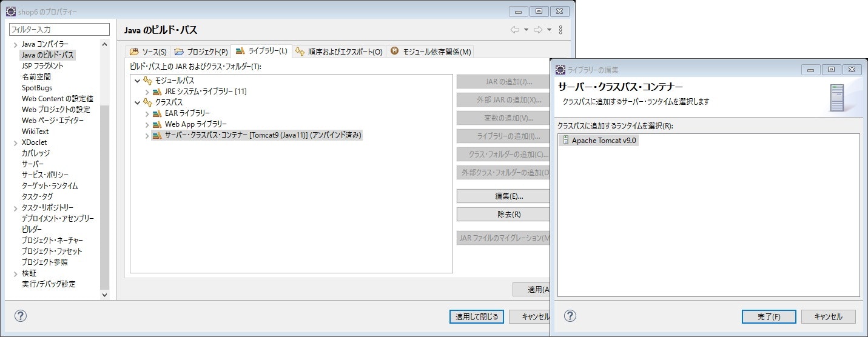The image size is (868, 337).
Task: Expand the 検証 sidebar node
Action: tap(16, 273)
